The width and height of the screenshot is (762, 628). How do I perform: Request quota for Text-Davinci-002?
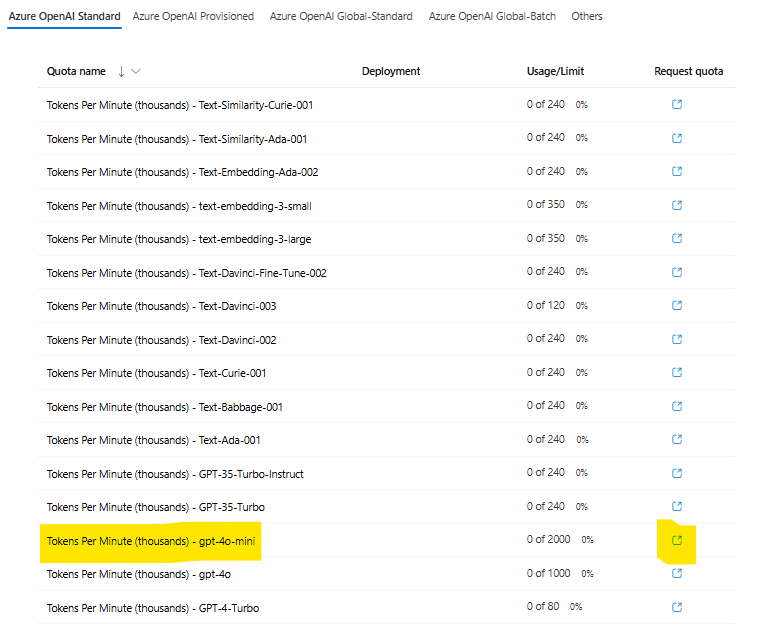677,339
